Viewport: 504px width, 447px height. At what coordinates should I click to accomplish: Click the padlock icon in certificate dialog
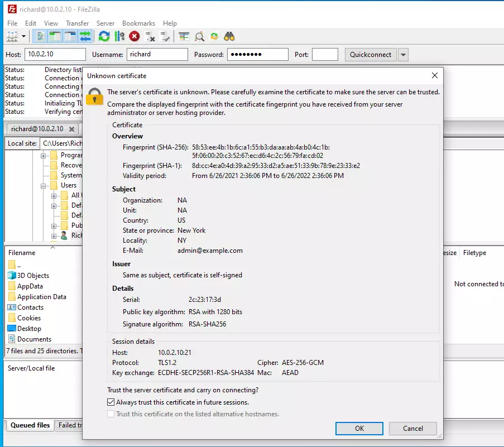pos(94,97)
